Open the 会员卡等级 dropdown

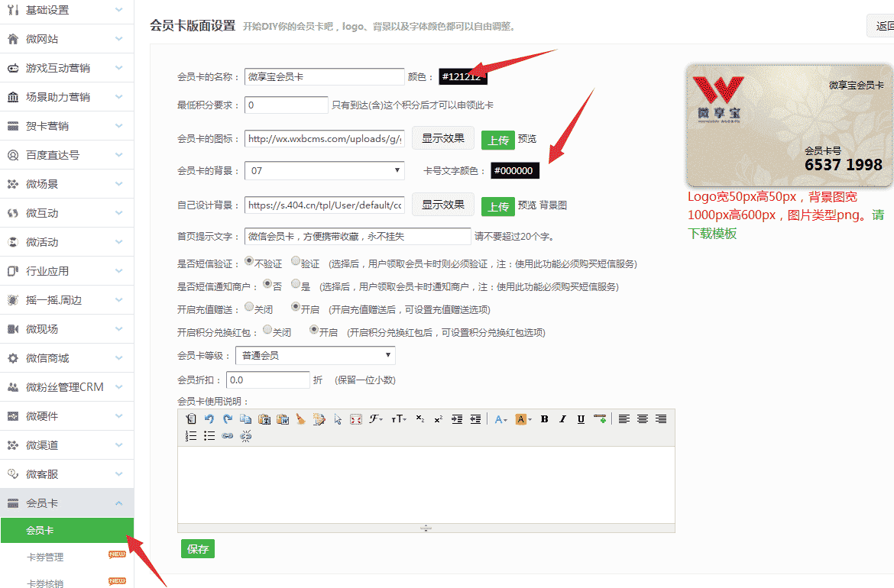[316, 355]
